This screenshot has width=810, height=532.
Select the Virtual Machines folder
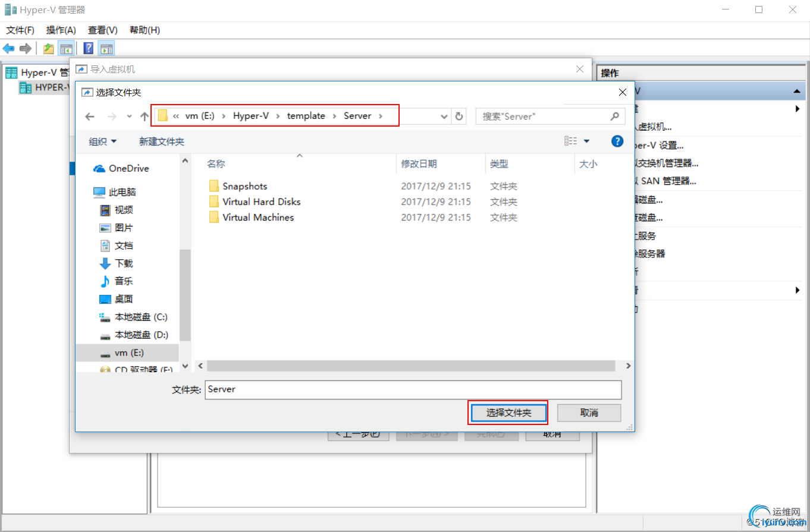251,218
